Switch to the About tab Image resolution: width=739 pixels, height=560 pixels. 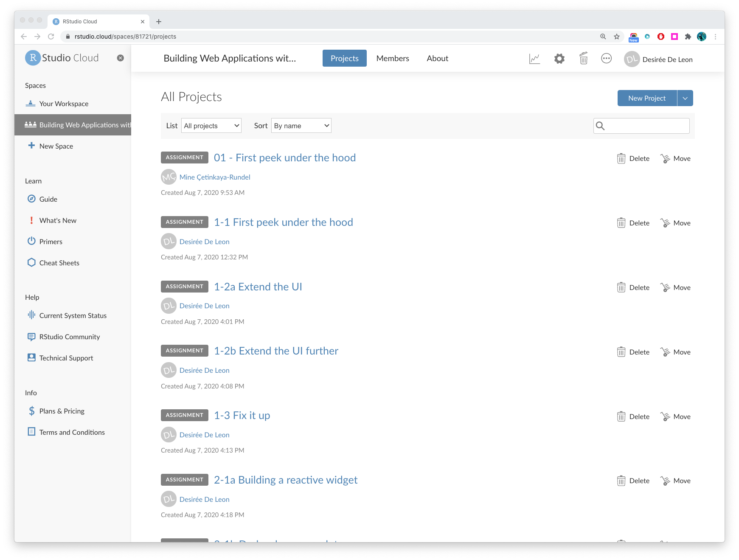point(438,59)
